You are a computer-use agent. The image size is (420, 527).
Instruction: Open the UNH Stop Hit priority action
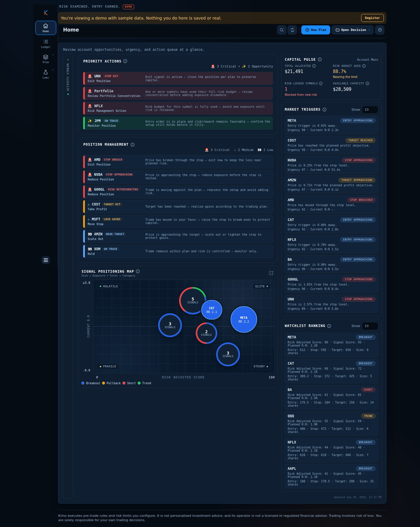click(178, 79)
